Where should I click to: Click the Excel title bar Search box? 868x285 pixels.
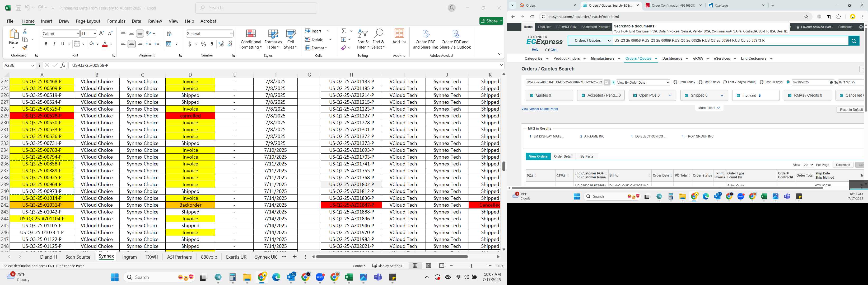point(256,8)
